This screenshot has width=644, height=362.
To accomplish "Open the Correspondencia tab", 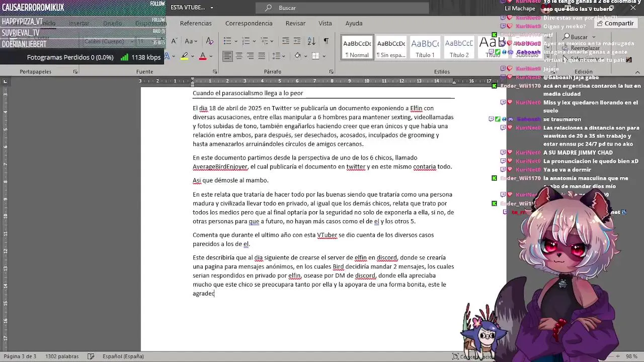I will point(249,23).
